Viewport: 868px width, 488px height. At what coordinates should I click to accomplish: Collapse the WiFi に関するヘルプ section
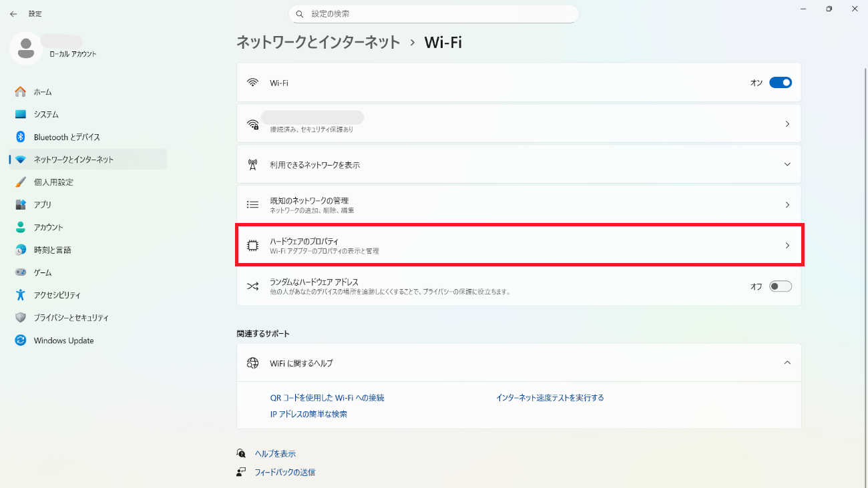[x=787, y=362]
